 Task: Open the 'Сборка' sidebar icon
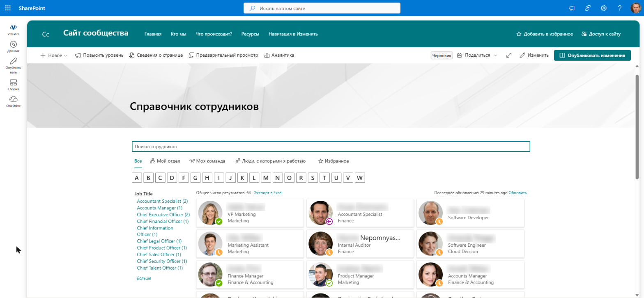pos(13,85)
